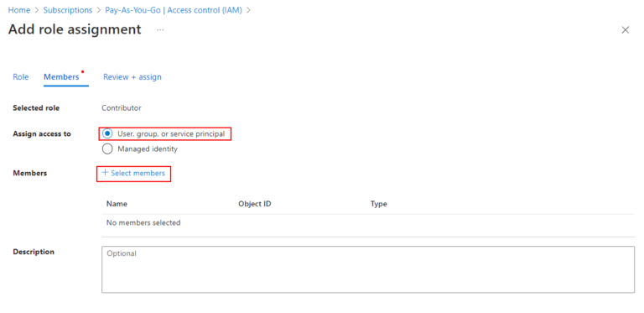
Task: Open the ellipsis more options menu
Action: 160,30
